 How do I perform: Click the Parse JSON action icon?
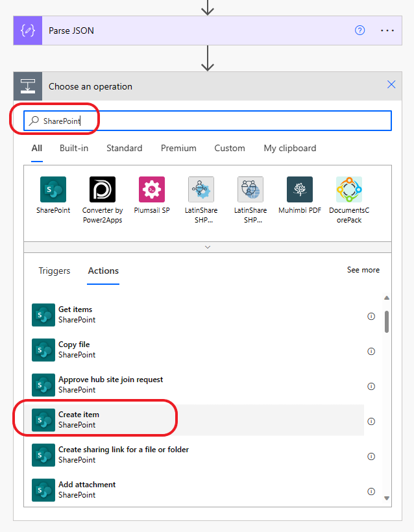(28, 30)
